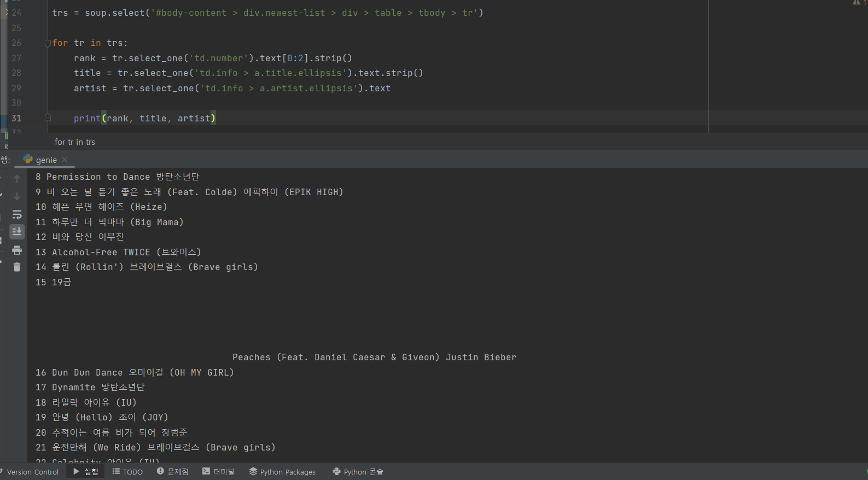Click output line '15 19금'
This screenshot has height=480, width=868.
pos(54,282)
